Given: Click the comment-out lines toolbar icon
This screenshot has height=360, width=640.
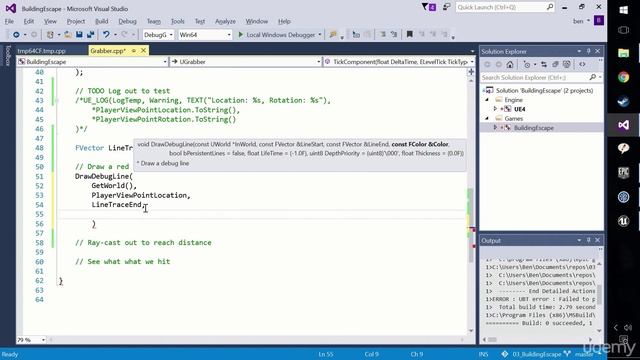Looking at the screenshot, I should 382,35.
